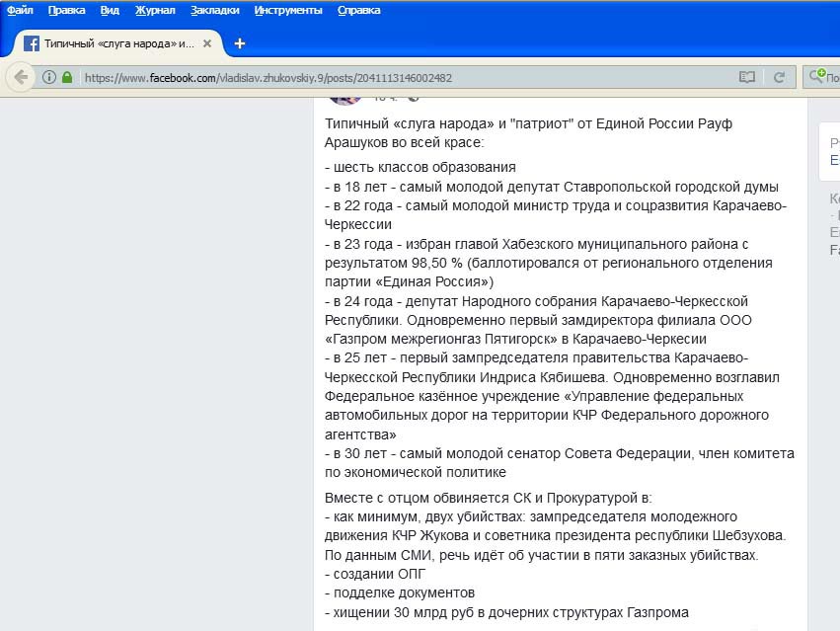Go back with the browser back arrow
Screen dimensions: 840x631
point(21,77)
